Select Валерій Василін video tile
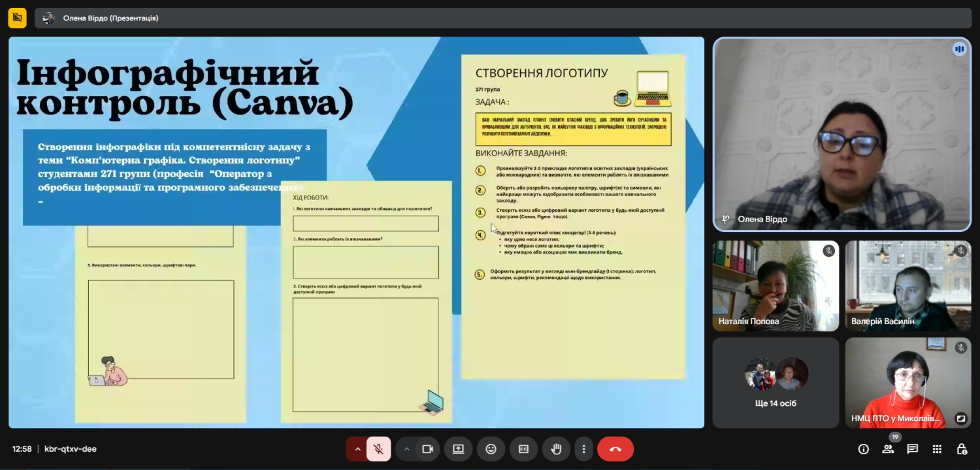980x470 pixels. tap(908, 286)
